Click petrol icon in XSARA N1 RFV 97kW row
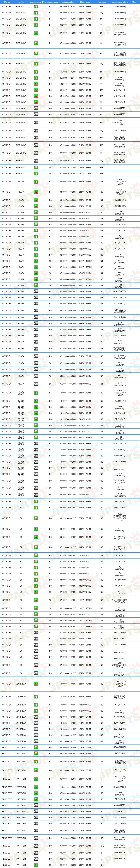The image size is (140, 868). point(36,273)
